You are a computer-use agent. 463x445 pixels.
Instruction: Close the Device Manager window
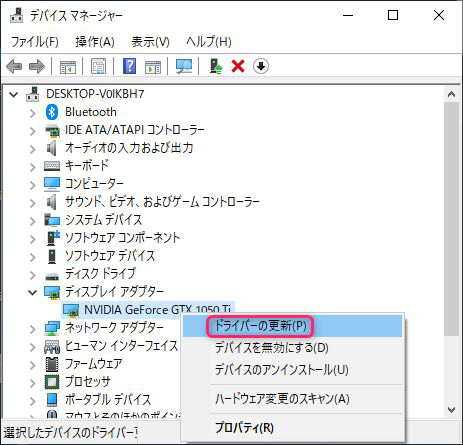coord(439,15)
